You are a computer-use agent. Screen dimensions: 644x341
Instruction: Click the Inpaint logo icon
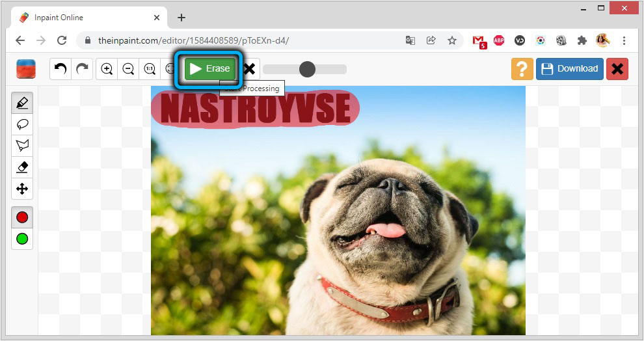point(26,69)
